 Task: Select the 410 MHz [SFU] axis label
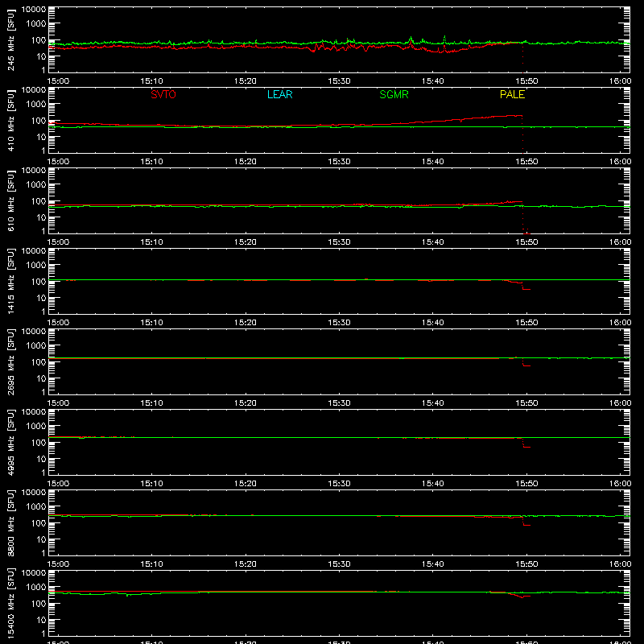10,120
